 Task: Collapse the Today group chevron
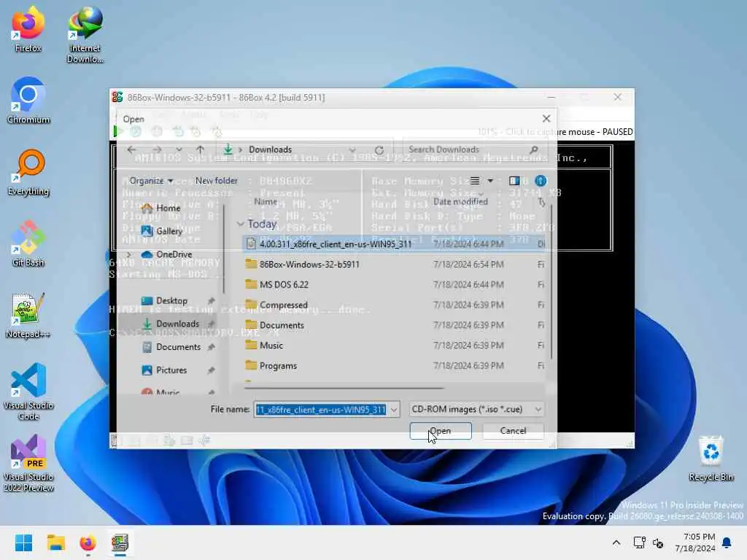point(241,224)
